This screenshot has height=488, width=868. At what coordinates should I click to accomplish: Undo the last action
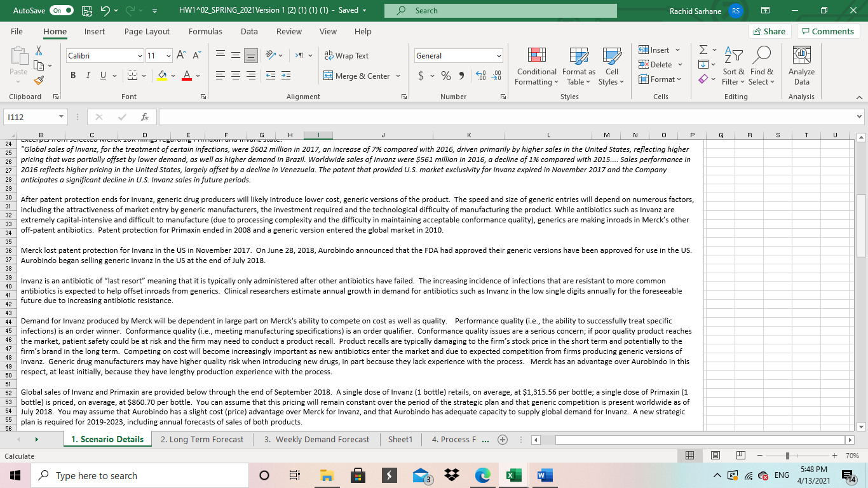[x=105, y=11]
